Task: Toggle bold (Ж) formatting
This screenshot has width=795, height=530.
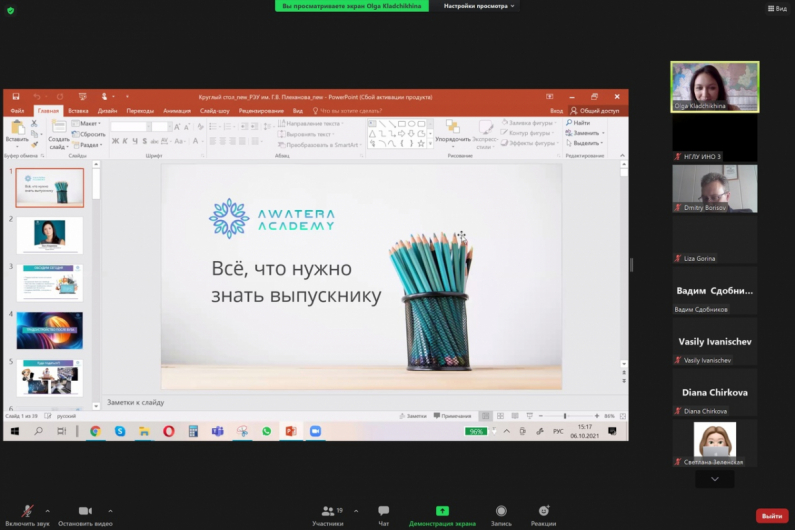Action: [116, 141]
